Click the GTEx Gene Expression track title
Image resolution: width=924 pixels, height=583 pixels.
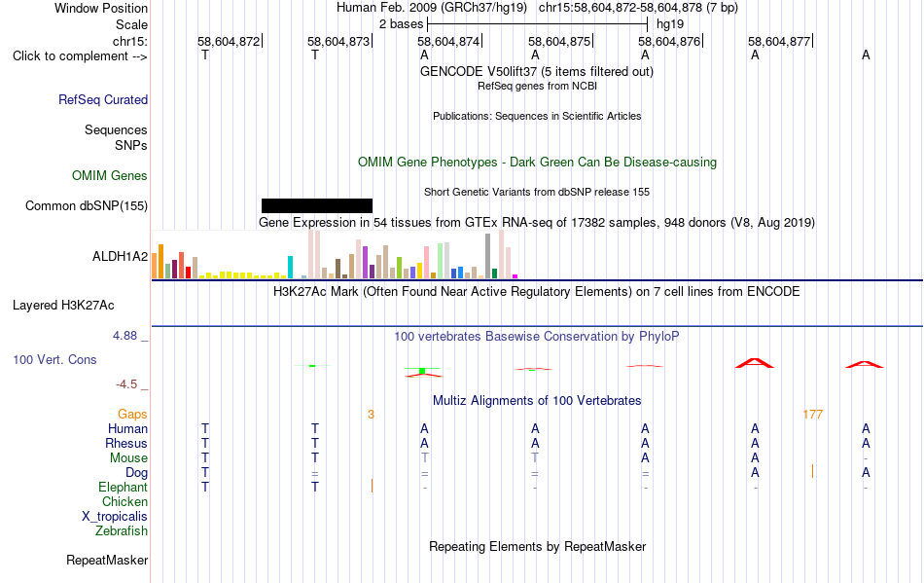coord(537,222)
